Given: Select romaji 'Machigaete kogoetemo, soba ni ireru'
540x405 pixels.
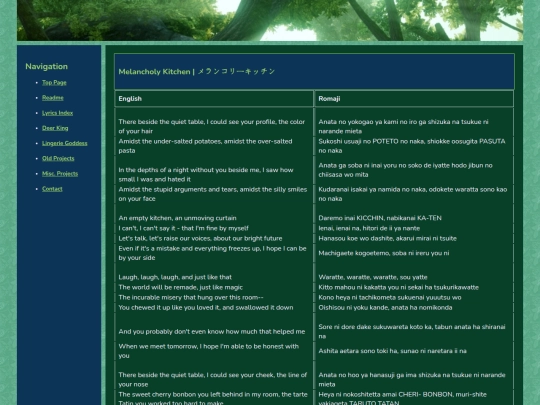Looking at the screenshot, I should click(384, 253).
